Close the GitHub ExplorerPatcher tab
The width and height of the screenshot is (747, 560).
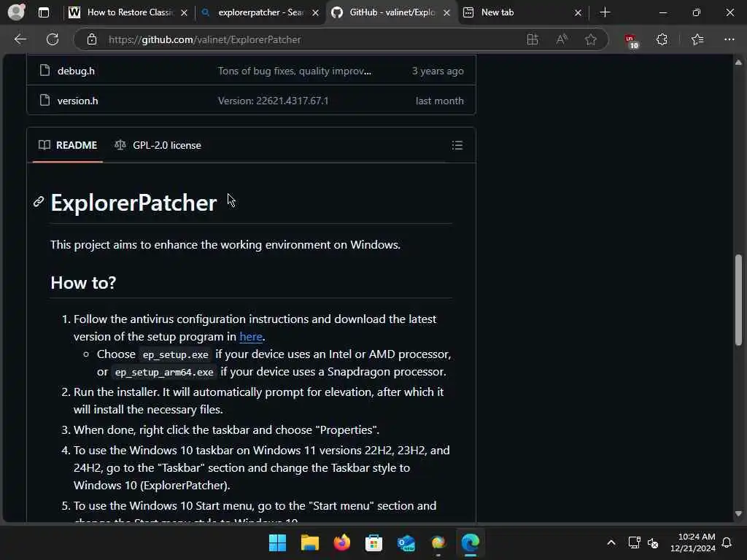coord(446,13)
